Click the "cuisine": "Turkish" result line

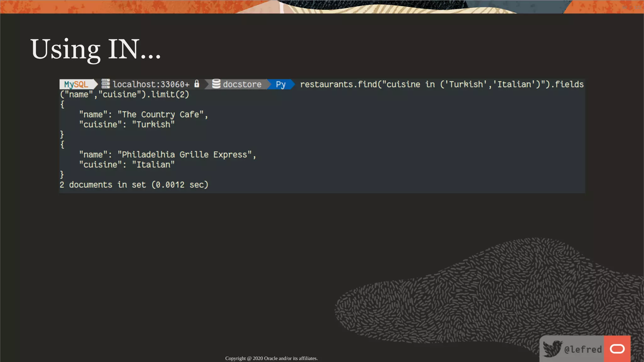127,124
